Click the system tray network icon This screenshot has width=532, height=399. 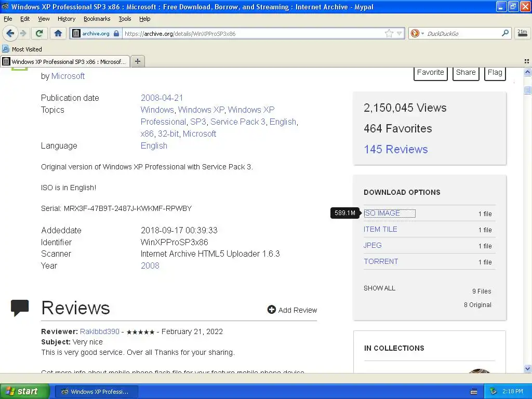click(494, 391)
